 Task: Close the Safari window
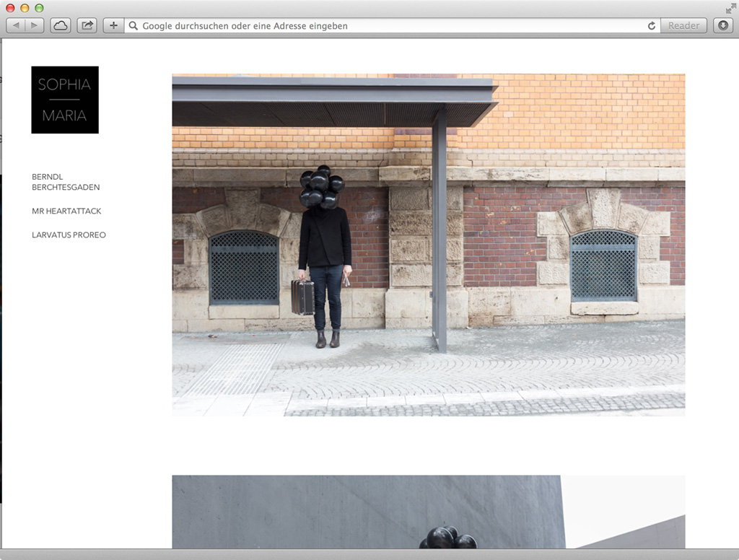[x=10, y=8]
